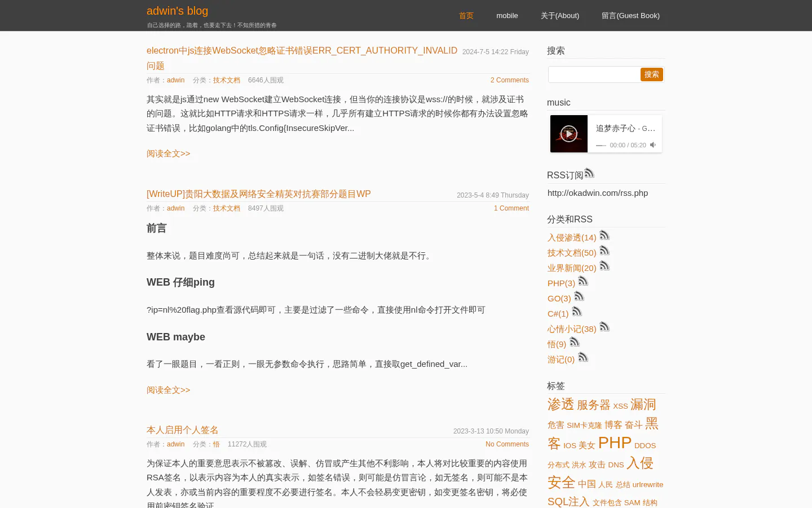Open RSS icon next to 悟(9)
Viewport: 812px width, 508px height.
pyautogui.click(x=574, y=341)
